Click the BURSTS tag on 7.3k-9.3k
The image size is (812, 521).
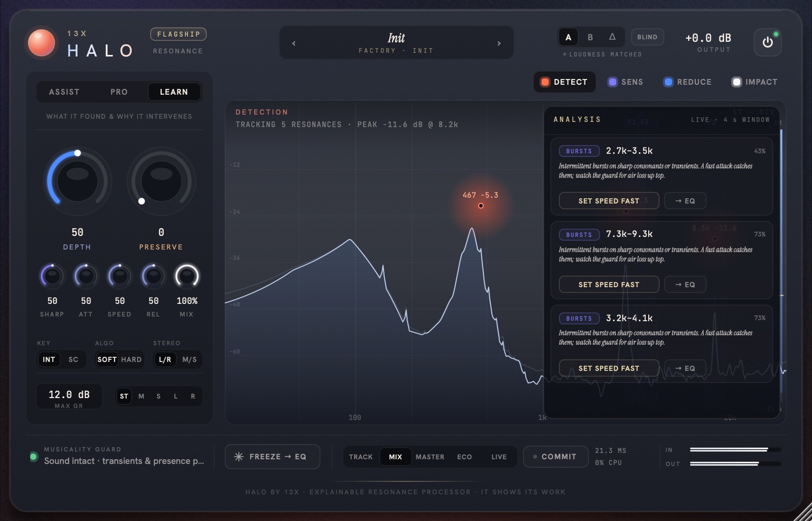pos(579,235)
